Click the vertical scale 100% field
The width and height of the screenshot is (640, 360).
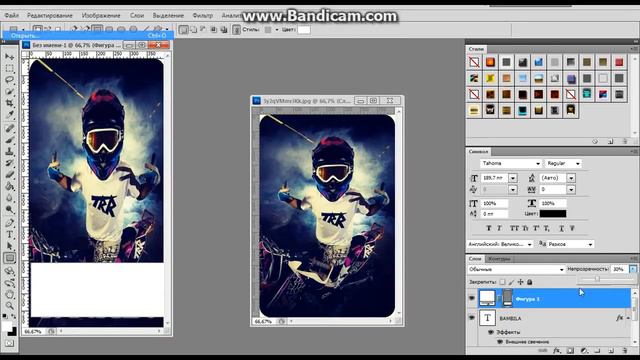tap(495, 203)
